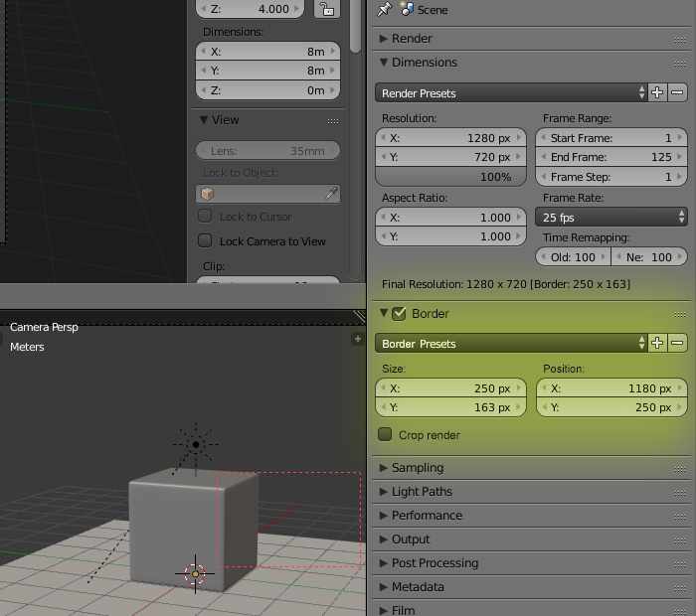The width and height of the screenshot is (696, 616).
Task: Expand the Post Processing panel
Action: pos(384,563)
